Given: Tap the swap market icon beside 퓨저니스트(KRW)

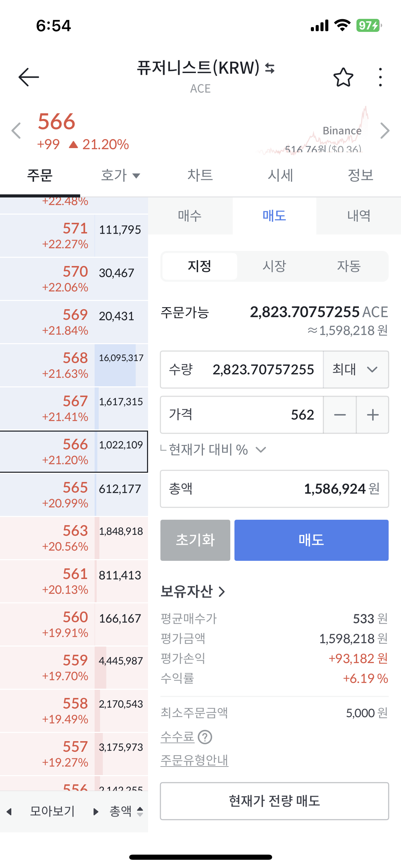Looking at the screenshot, I should click(x=270, y=68).
